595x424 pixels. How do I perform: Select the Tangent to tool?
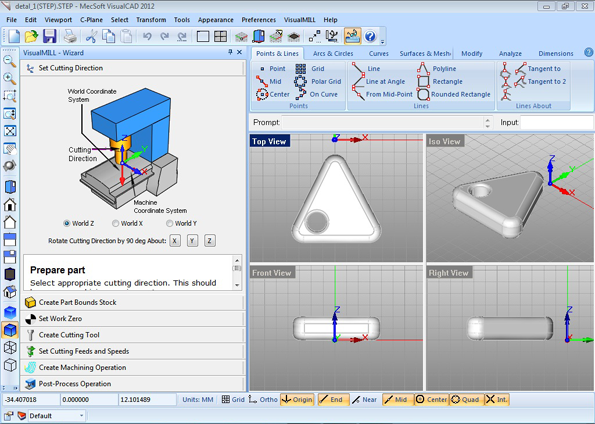pos(538,69)
